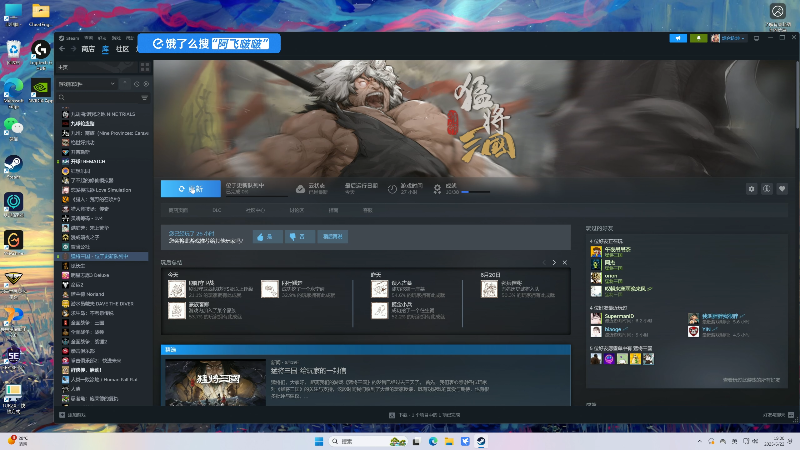This screenshot has height=450, width=800.
Task: Open the 社区 (Community) tab
Action: pyautogui.click(x=122, y=49)
